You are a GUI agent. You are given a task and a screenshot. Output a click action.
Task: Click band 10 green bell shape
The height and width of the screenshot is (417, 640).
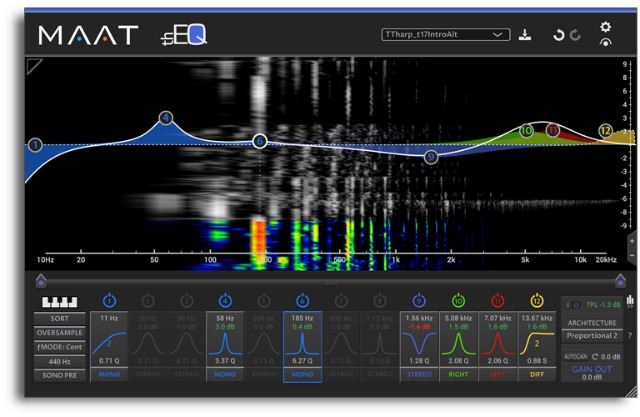tap(458, 343)
